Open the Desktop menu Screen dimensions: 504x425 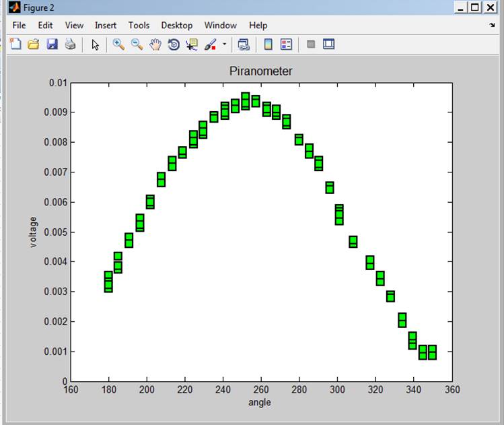tap(176, 25)
